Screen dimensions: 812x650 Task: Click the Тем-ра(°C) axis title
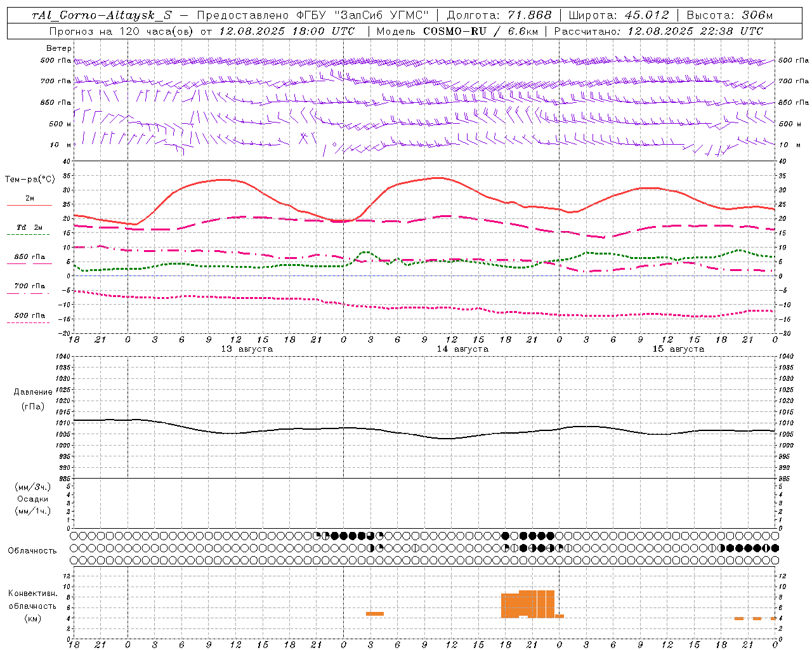click(x=30, y=180)
